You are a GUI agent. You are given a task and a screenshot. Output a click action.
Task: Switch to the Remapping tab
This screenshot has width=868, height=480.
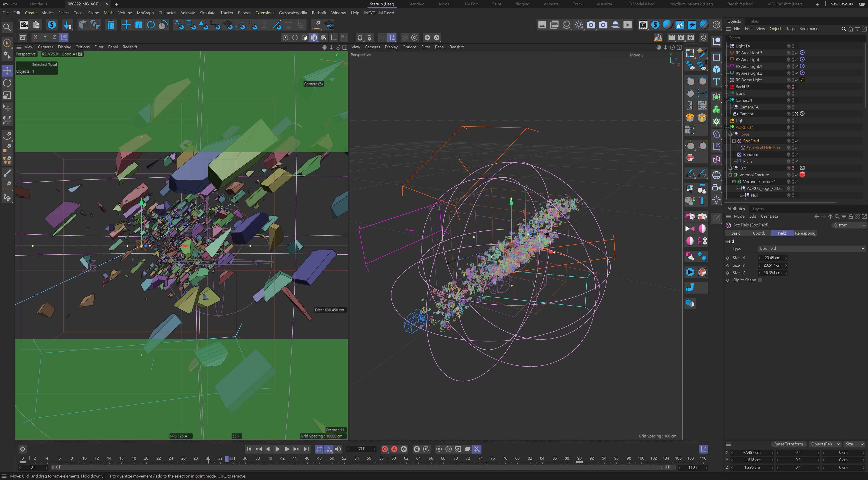click(805, 233)
